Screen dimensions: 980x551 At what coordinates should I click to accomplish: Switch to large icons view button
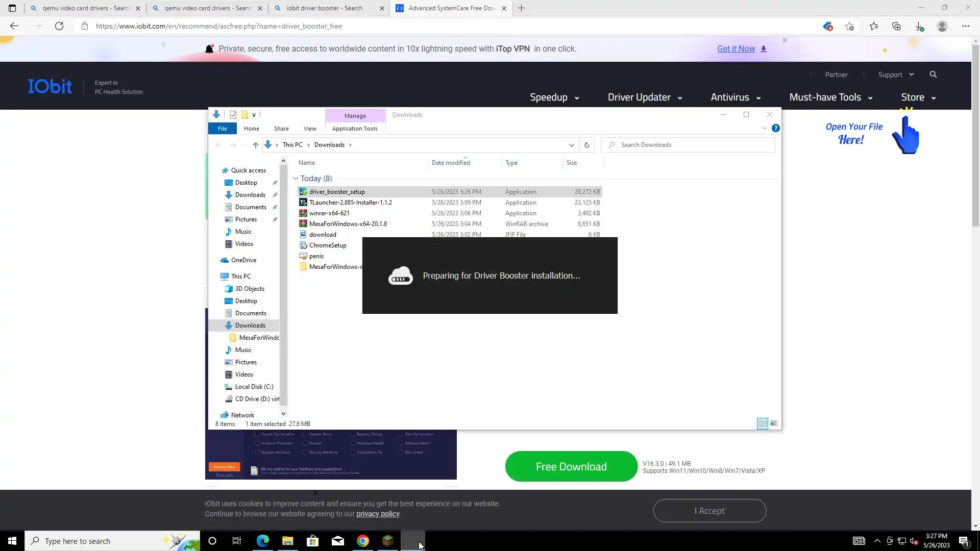pos(774,423)
